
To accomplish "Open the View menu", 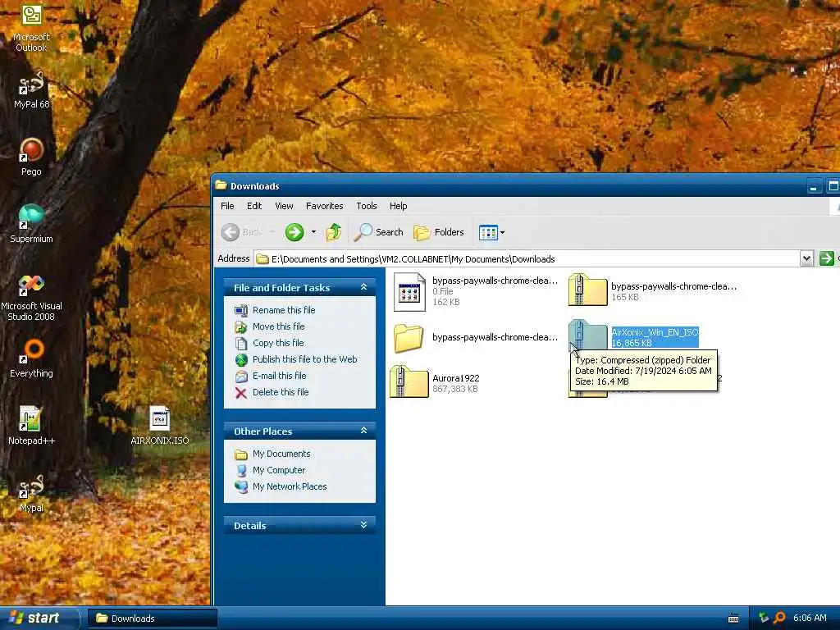I will [x=284, y=206].
